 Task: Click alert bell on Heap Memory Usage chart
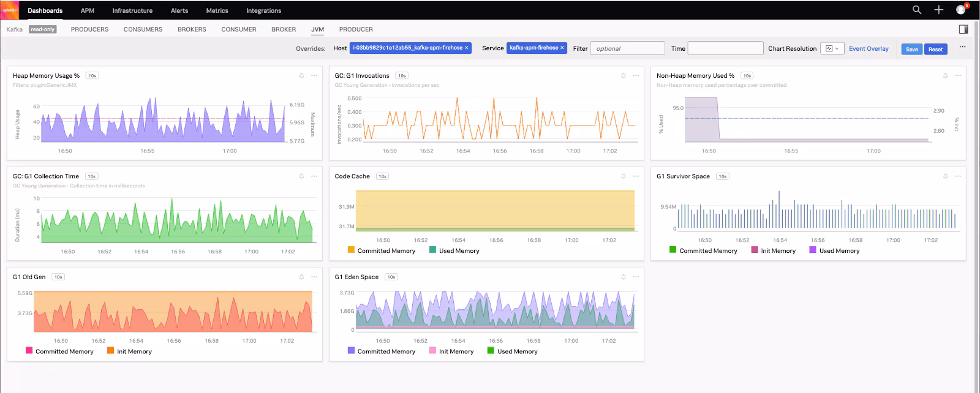301,76
